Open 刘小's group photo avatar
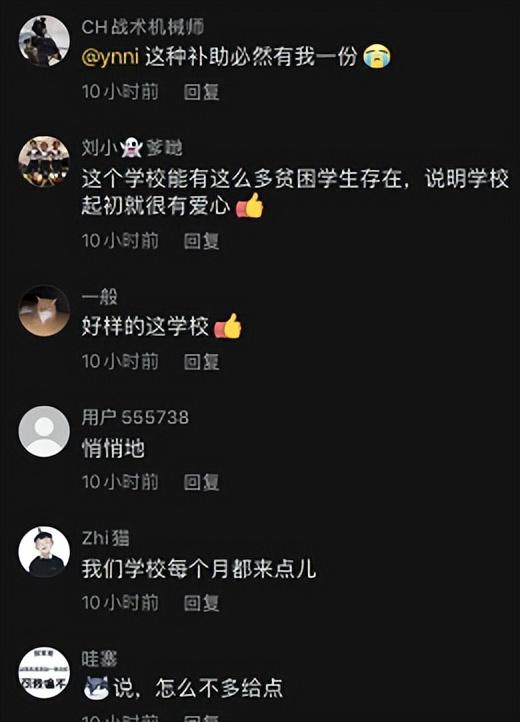The width and height of the screenshot is (520, 722). [x=44, y=162]
